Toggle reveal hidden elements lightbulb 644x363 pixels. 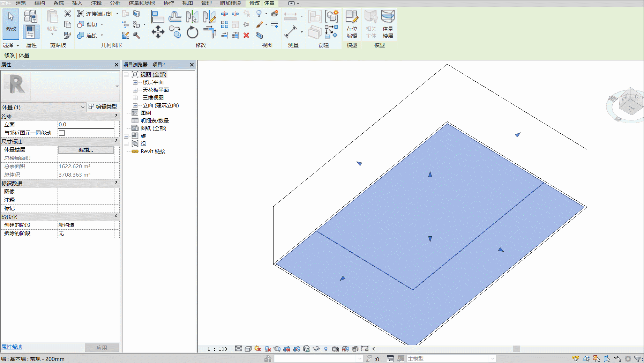(326, 349)
